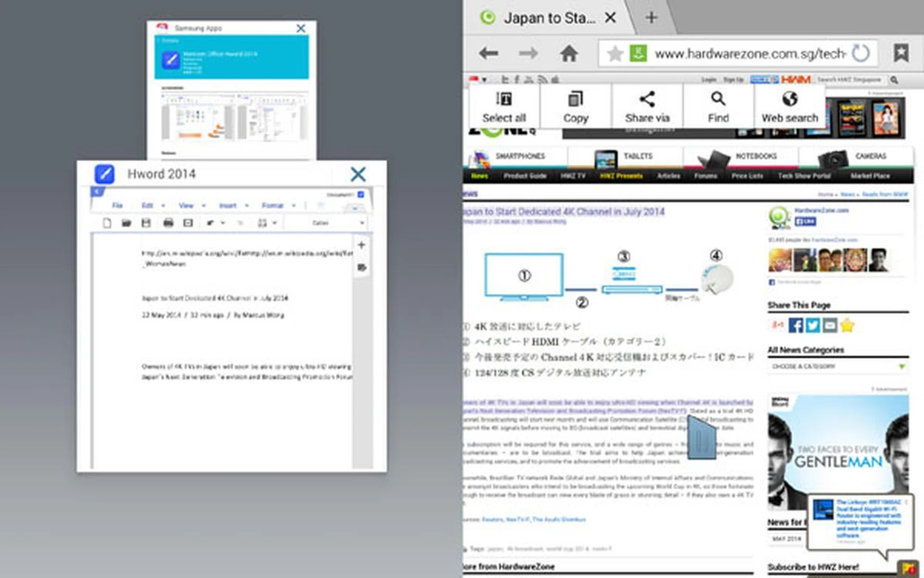Image resolution: width=924 pixels, height=578 pixels.
Task: Navigate back using the browser back arrow
Action: click(488, 53)
